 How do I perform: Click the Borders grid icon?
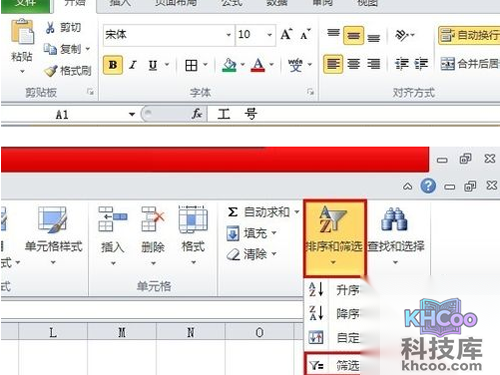tap(191, 65)
